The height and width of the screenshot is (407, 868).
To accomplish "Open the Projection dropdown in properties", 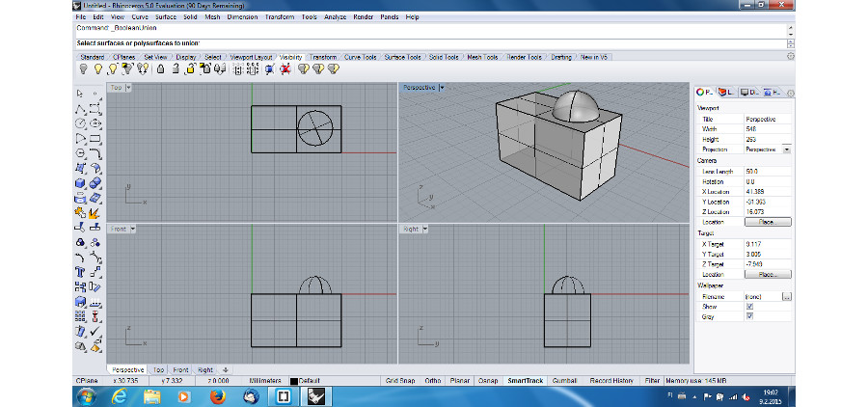I will (786, 149).
